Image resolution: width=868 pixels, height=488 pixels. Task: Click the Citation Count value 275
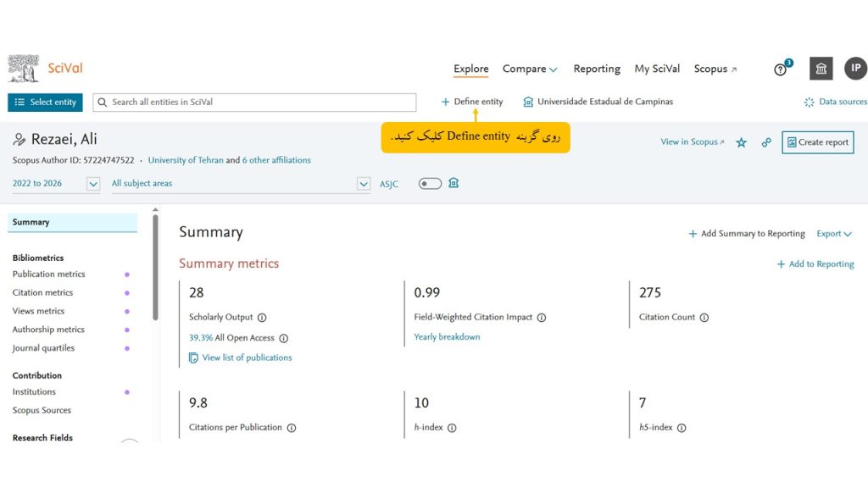(x=650, y=292)
